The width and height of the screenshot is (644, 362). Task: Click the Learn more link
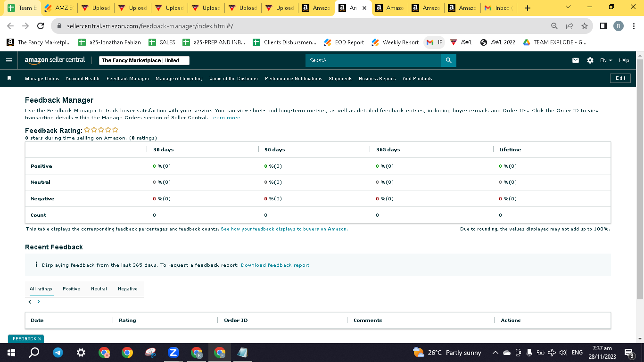pos(225,118)
